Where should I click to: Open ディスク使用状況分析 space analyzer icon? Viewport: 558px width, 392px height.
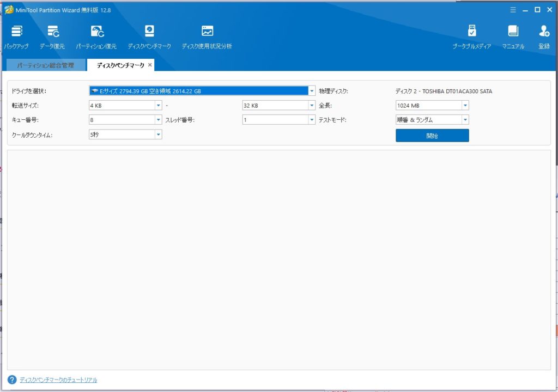207,31
